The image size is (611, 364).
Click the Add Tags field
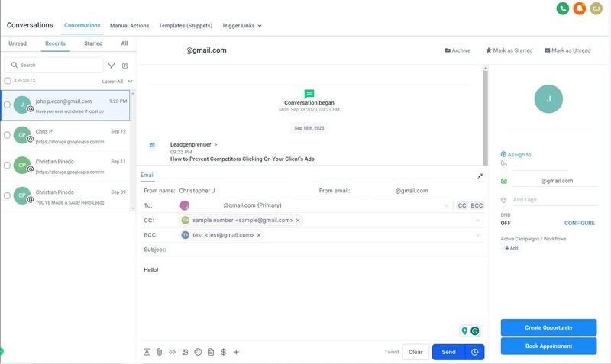click(554, 200)
